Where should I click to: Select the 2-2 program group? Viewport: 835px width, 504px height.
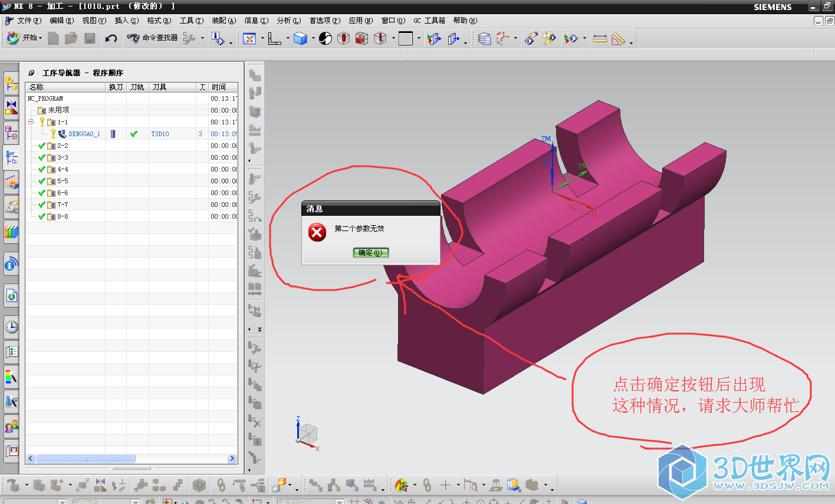[58, 146]
